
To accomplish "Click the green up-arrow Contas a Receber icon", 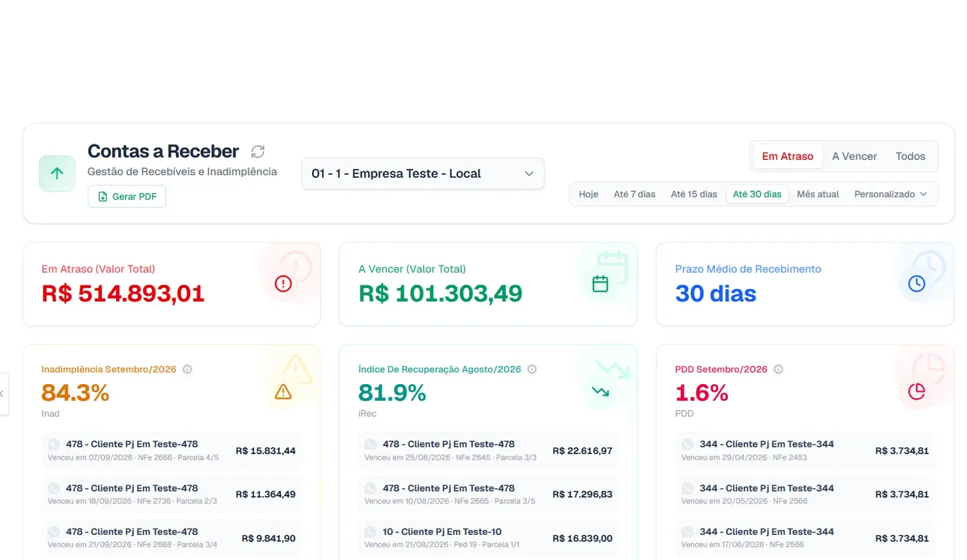I will coord(57,173).
